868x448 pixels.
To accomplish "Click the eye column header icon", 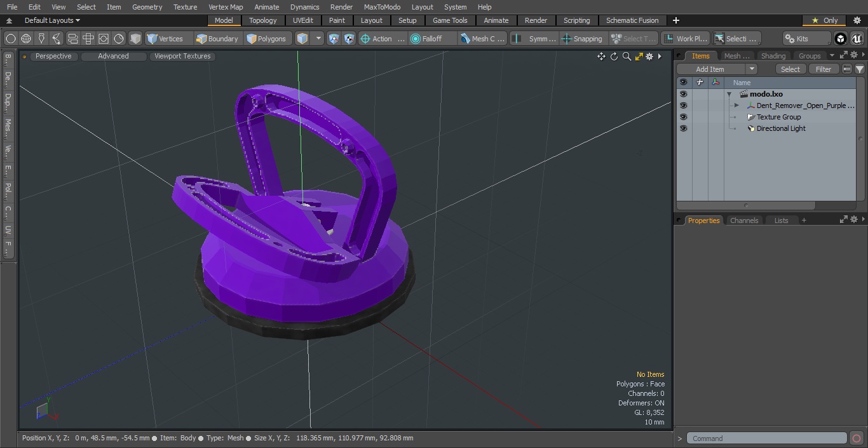I will [x=683, y=82].
